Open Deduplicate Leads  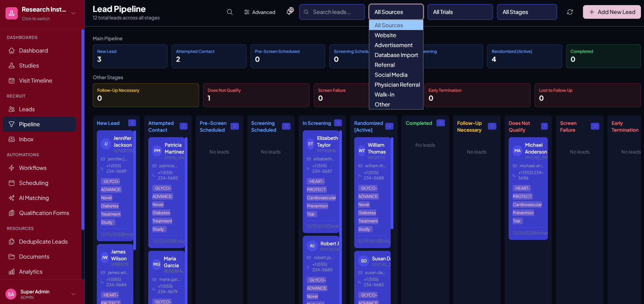pos(39,242)
